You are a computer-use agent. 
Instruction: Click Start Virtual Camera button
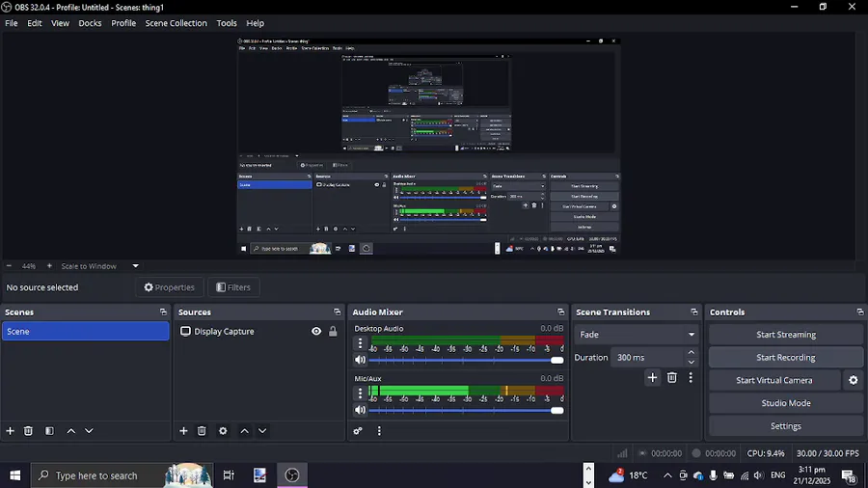click(x=773, y=380)
